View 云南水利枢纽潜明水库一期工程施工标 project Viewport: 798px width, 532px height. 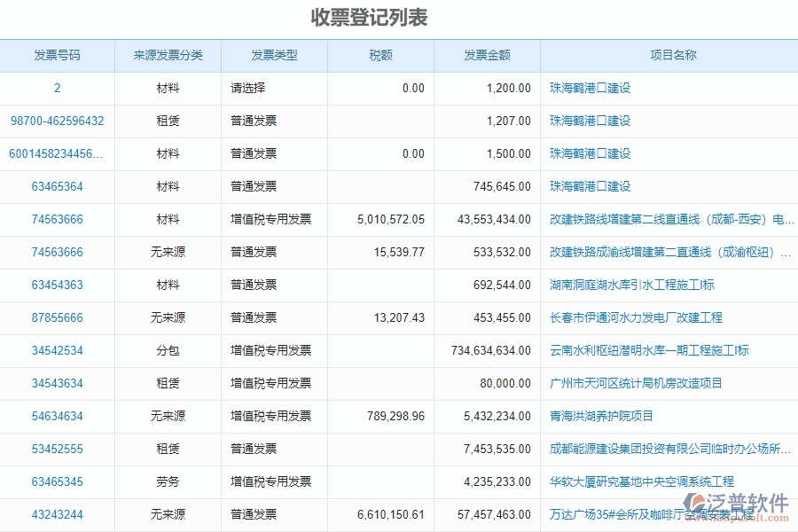(648, 350)
